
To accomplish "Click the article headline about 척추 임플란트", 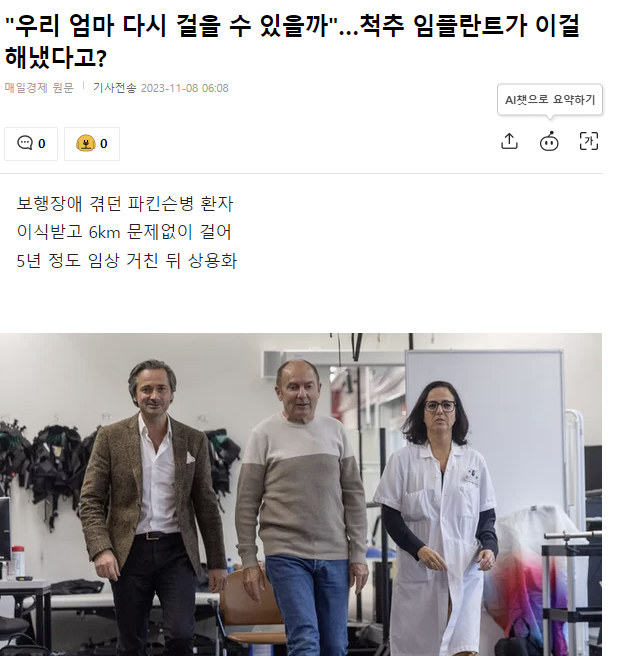I will 292,41.
